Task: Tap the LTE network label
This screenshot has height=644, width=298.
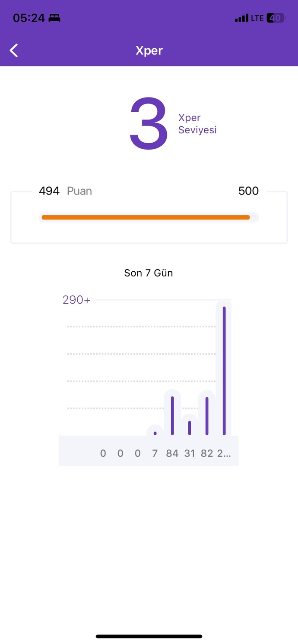Action: tap(257, 18)
